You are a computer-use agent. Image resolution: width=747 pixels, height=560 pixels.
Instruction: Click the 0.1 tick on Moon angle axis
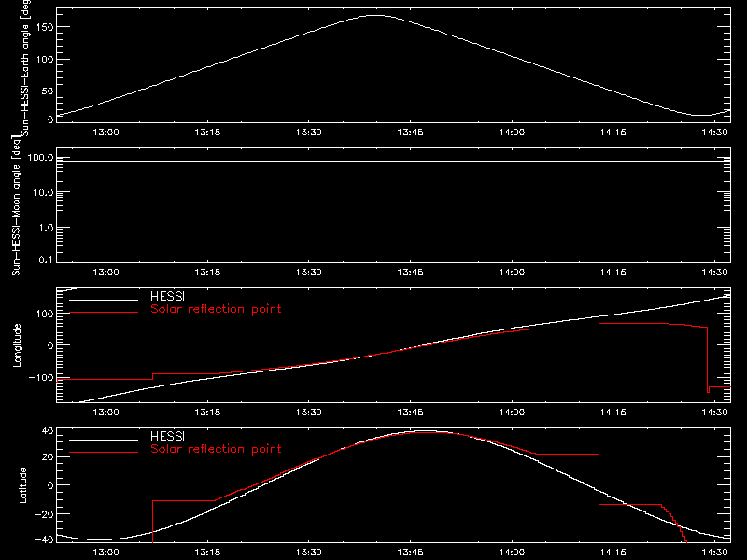click(46, 260)
